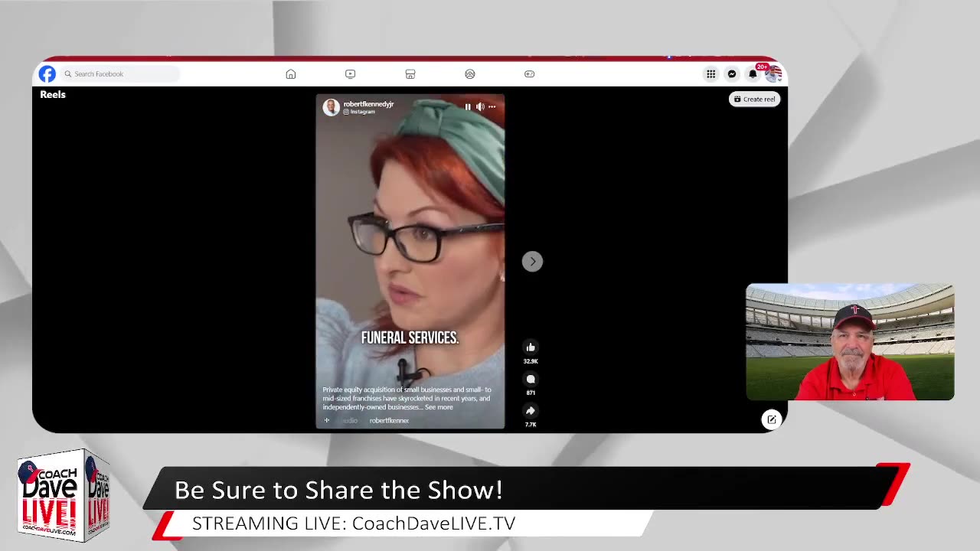Click the reel audio attribution text

pos(376,421)
